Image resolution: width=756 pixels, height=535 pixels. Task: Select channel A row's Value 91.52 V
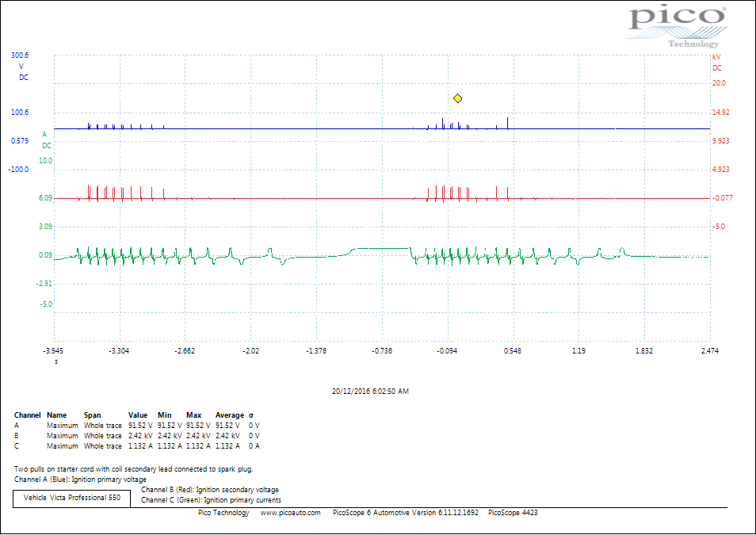(140, 426)
